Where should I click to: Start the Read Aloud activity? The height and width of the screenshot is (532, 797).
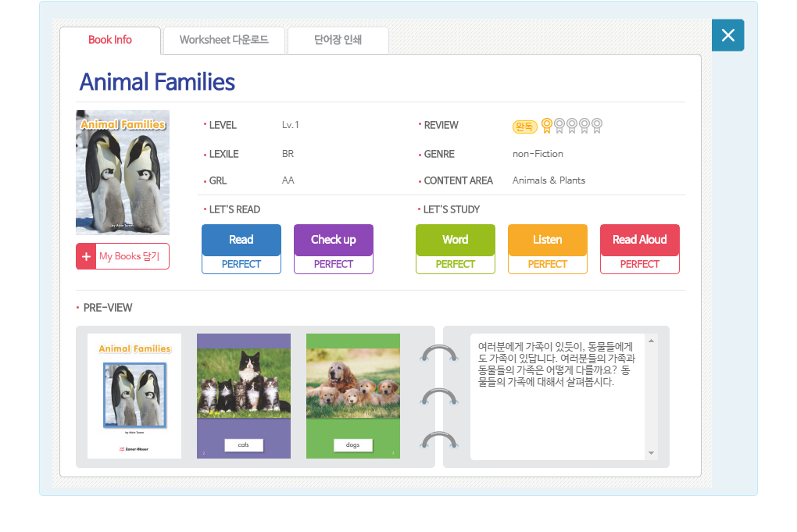pyautogui.click(x=639, y=241)
